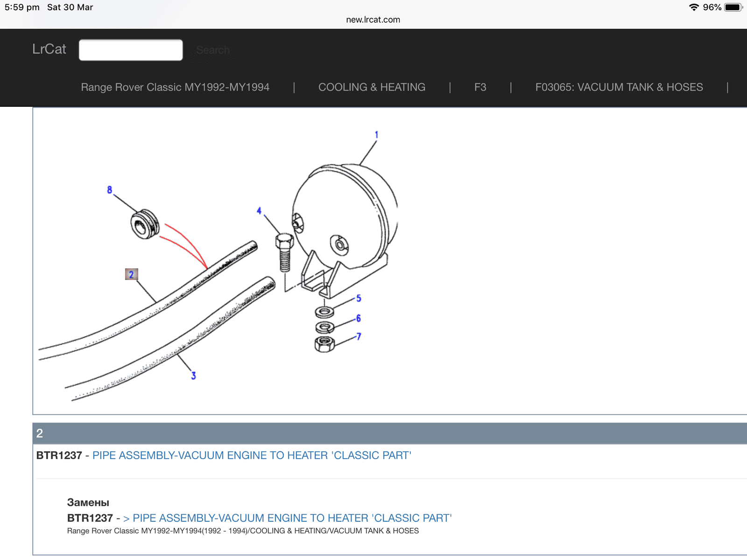
Task: Focus the part number search field
Action: [x=131, y=50]
